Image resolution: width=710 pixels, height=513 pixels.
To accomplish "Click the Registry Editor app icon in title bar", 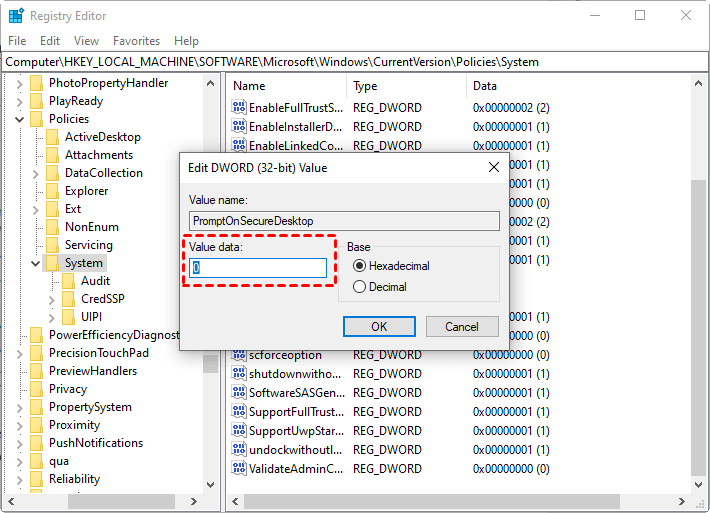I will (16, 16).
